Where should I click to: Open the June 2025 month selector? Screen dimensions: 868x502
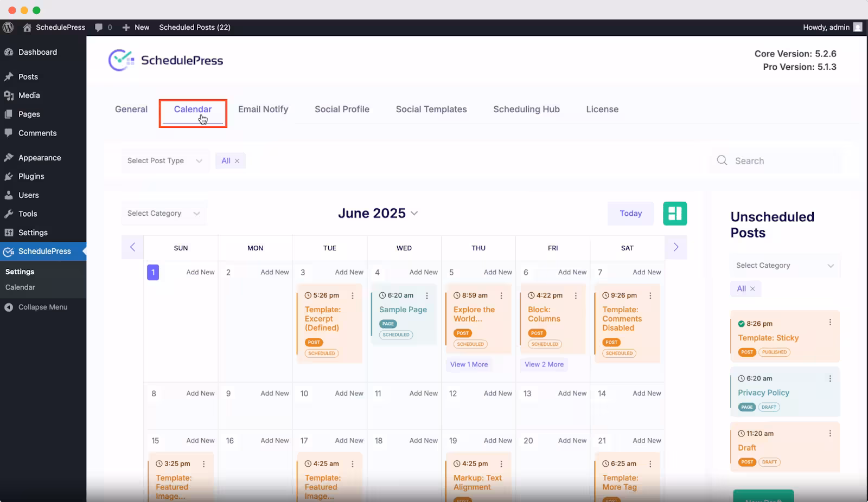pos(378,214)
